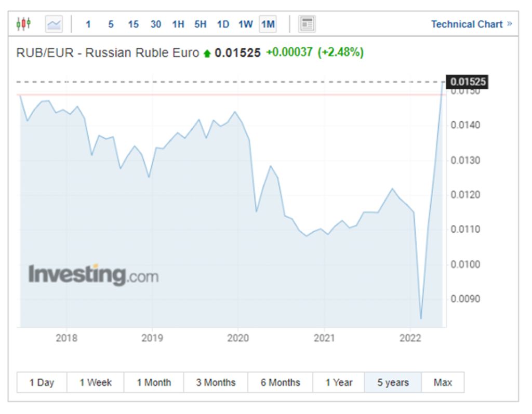Set interval to 5 minutes

pos(111,24)
